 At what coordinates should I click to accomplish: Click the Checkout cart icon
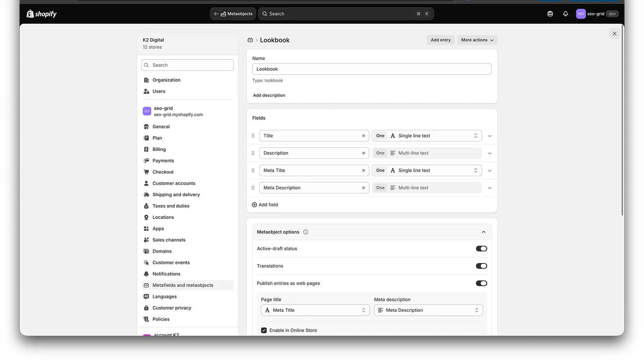point(147,172)
